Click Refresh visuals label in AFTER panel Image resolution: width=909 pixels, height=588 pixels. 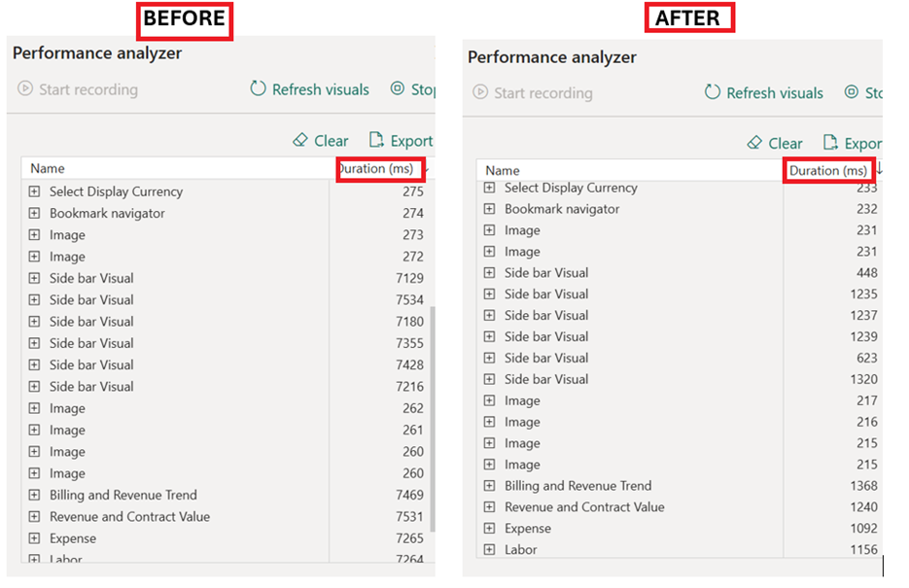point(775,93)
